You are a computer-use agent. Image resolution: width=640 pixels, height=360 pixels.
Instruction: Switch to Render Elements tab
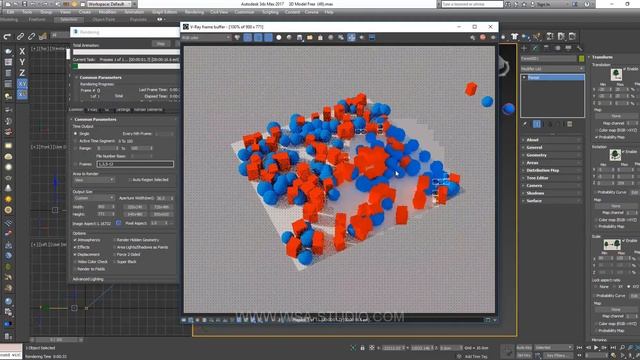[x=148, y=110]
